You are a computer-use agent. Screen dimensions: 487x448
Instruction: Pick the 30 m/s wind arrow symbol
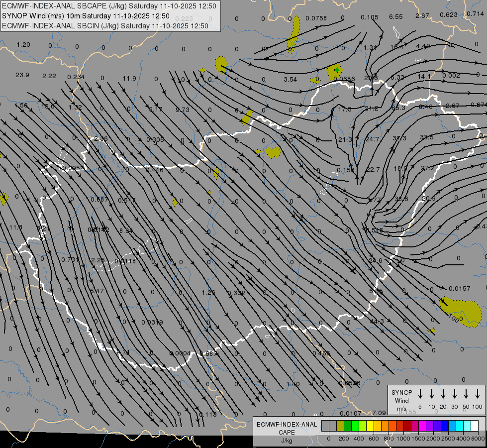(455, 394)
